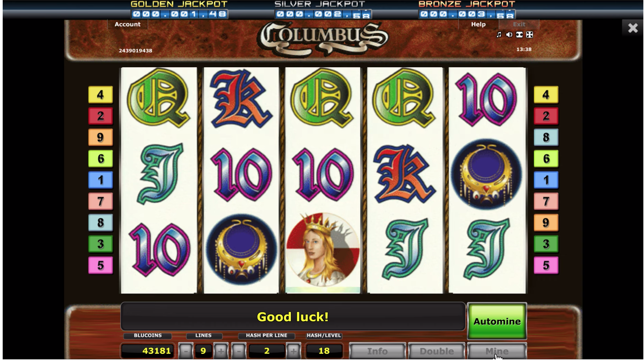
Task: Enable fullscreen with the four-arrow icon
Action: tap(529, 35)
